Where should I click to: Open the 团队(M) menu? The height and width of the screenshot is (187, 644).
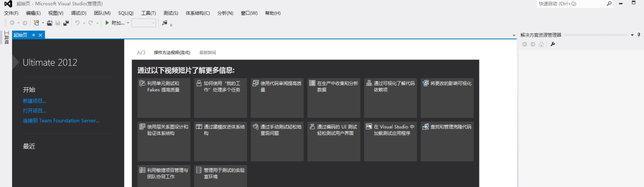[102, 13]
